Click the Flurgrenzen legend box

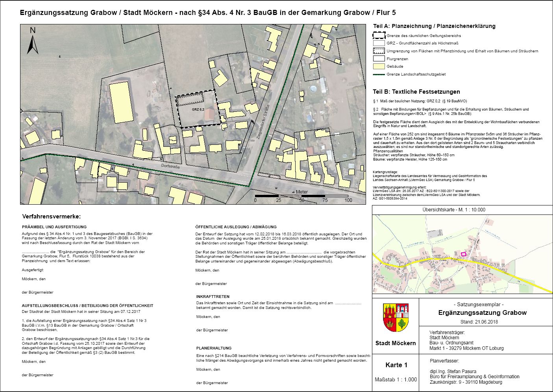tap(379, 59)
